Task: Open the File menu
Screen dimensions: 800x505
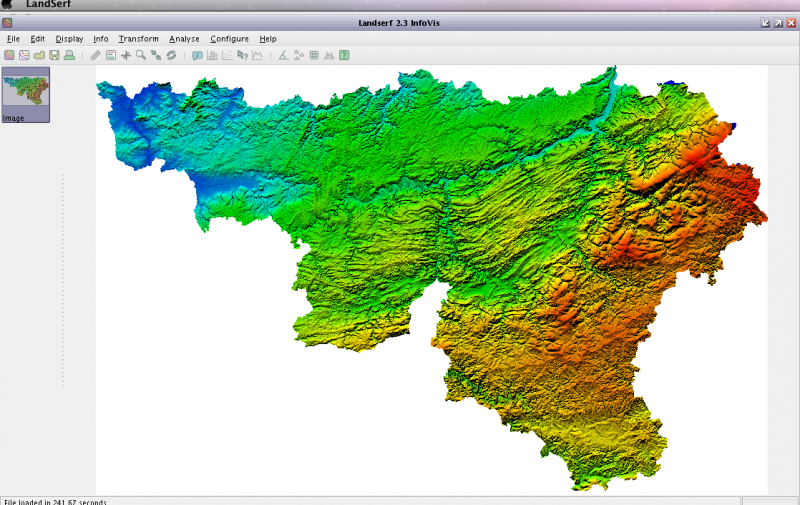Action: 13,39
